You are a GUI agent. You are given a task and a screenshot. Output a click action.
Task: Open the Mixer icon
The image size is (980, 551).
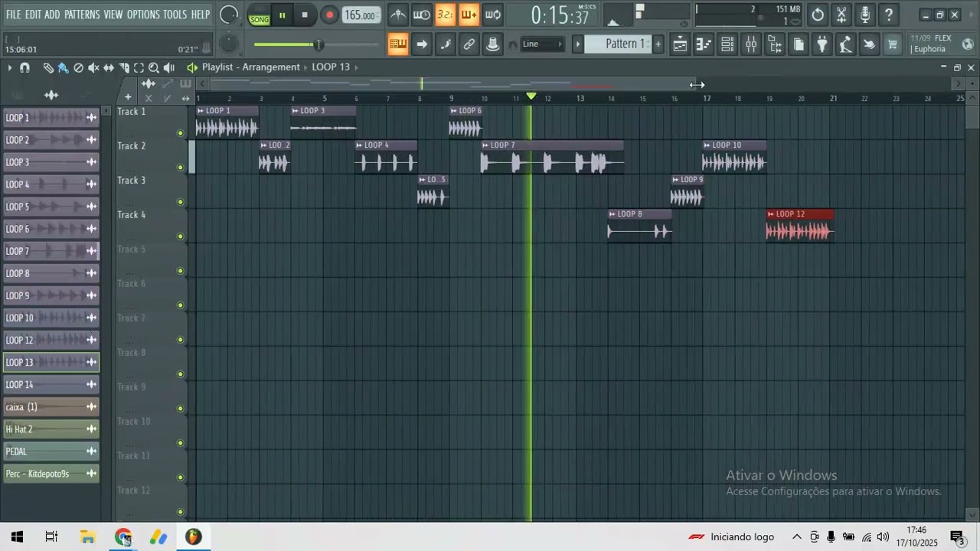pos(751,44)
